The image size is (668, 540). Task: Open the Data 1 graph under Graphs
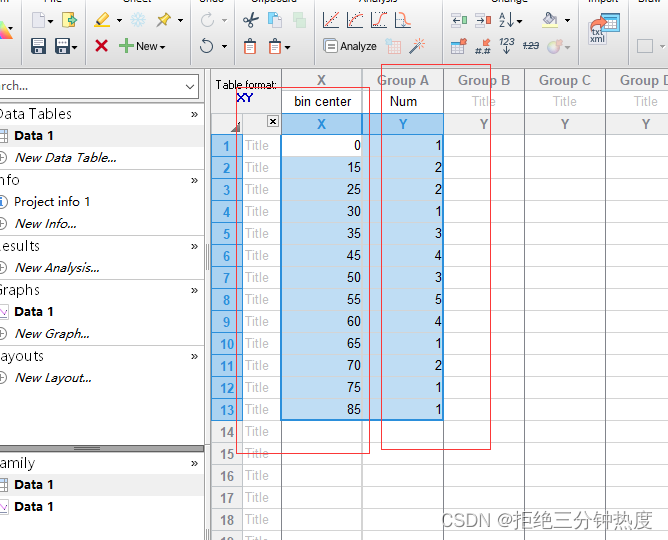click(34, 312)
